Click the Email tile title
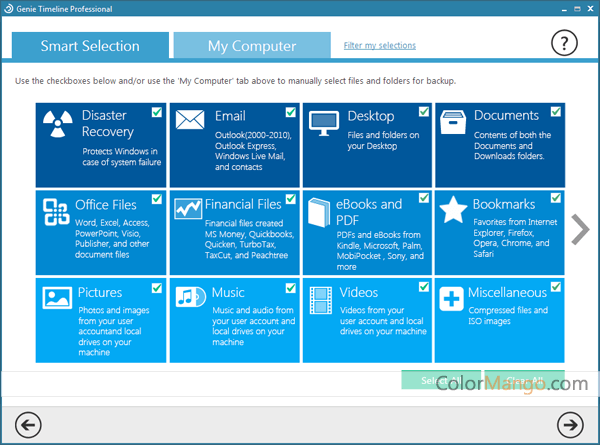Screen dimensions: 600x445 point(230,116)
